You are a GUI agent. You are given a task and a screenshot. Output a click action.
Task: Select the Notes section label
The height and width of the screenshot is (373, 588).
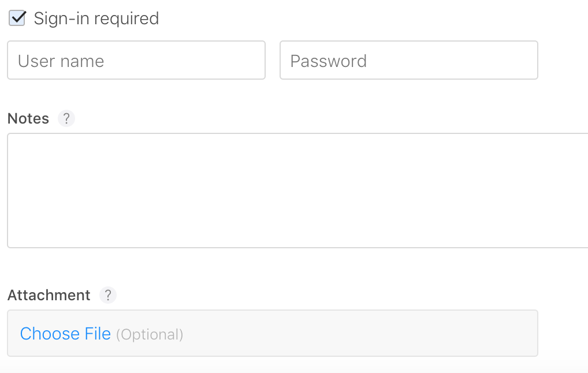[x=28, y=118]
